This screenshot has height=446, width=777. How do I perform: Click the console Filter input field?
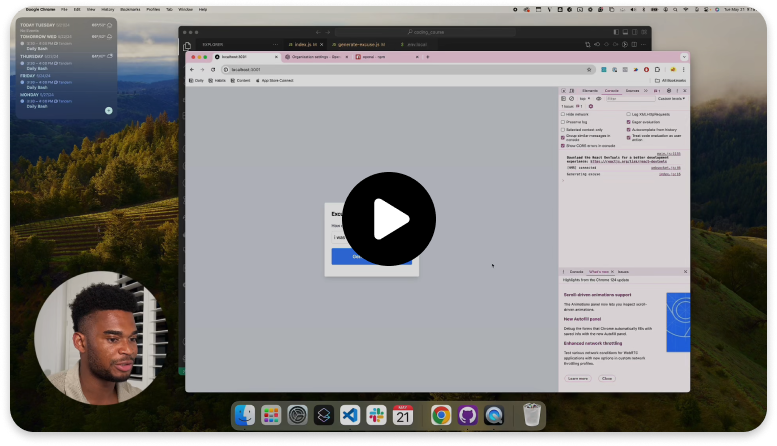pyautogui.click(x=629, y=99)
